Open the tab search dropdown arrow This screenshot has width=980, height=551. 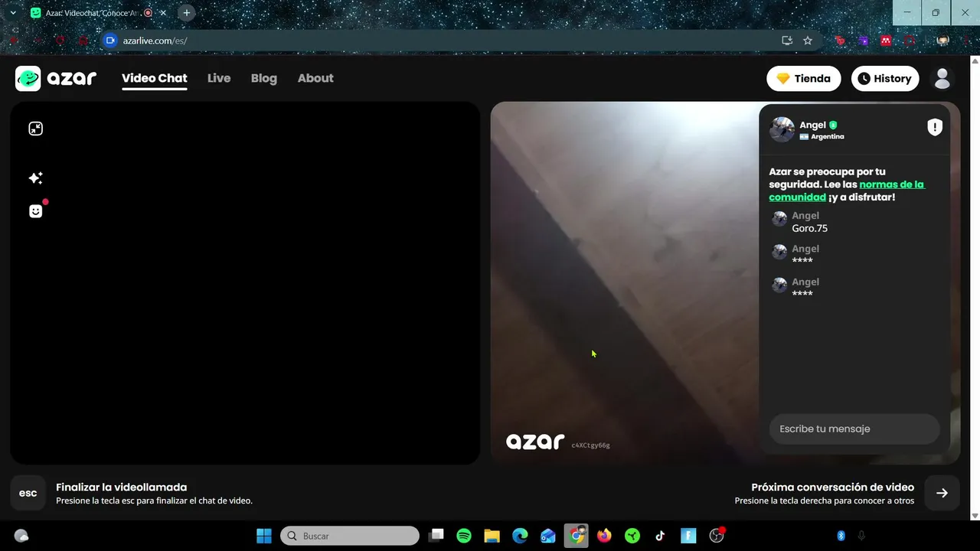click(x=12, y=13)
